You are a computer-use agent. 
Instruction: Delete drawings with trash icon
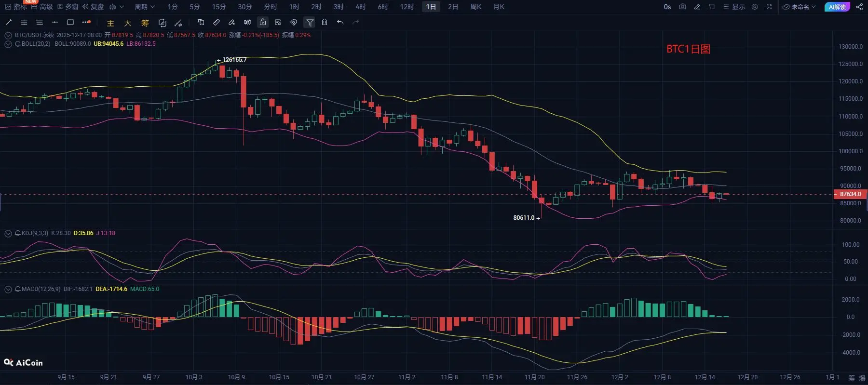pyautogui.click(x=325, y=22)
